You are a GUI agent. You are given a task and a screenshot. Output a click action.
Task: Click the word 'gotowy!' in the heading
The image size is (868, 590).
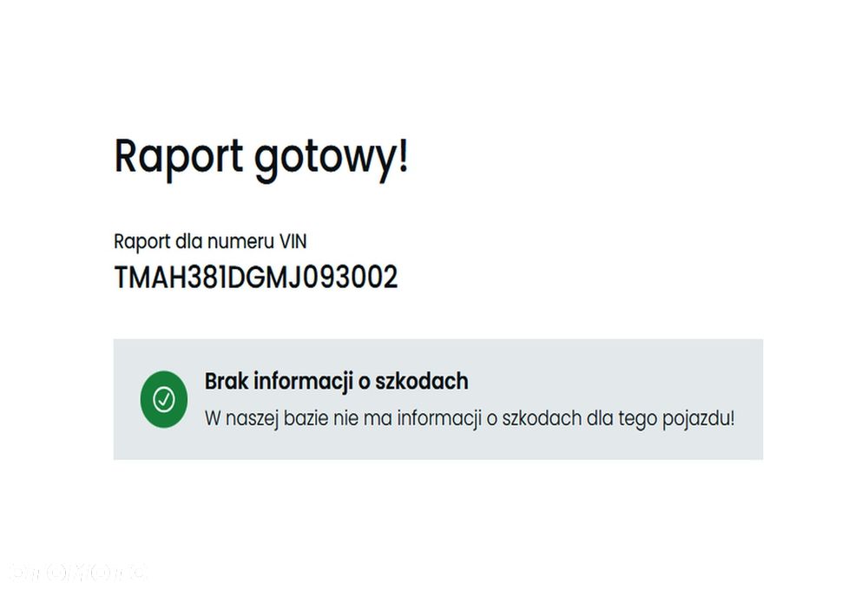331,160
